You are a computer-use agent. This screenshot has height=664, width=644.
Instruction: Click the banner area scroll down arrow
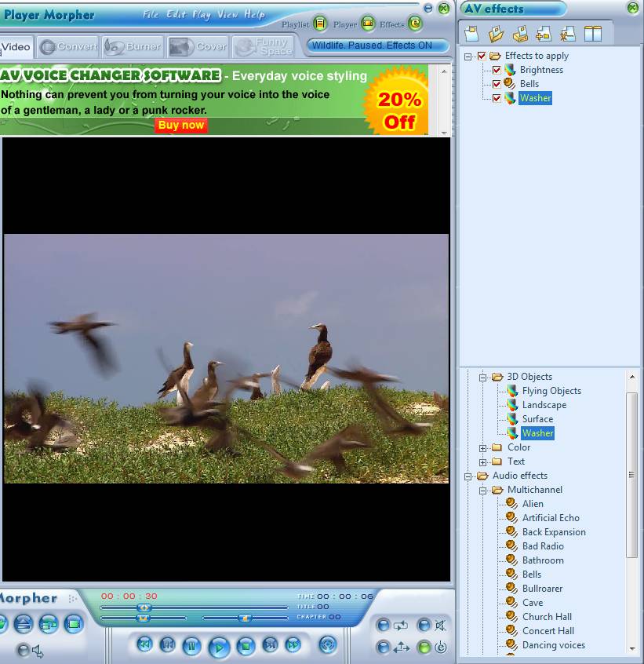444,133
